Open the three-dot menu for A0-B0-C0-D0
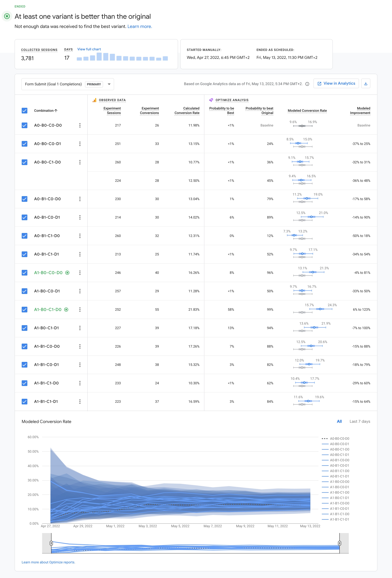The image size is (392, 578). pyautogui.click(x=80, y=125)
